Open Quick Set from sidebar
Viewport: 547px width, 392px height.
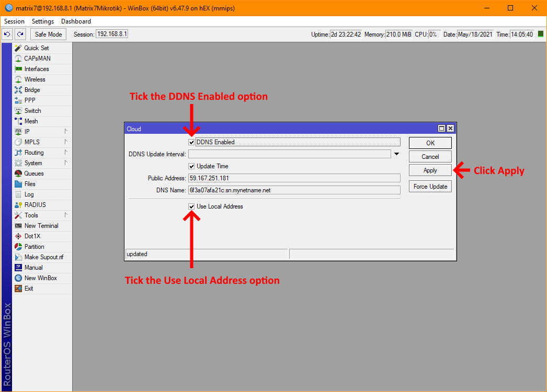pyautogui.click(x=42, y=48)
